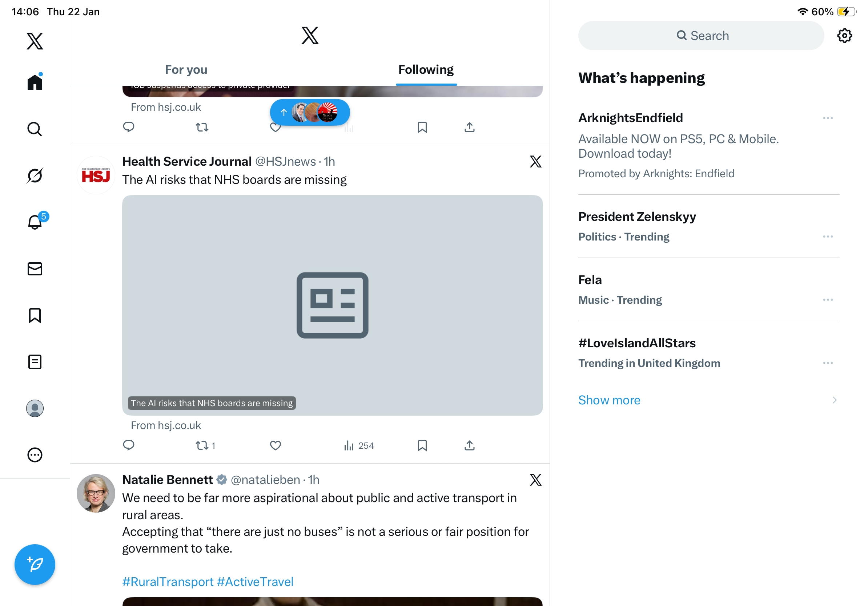Open the More circle menu in sidebar
This screenshot has height=606, width=868.
point(35,455)
